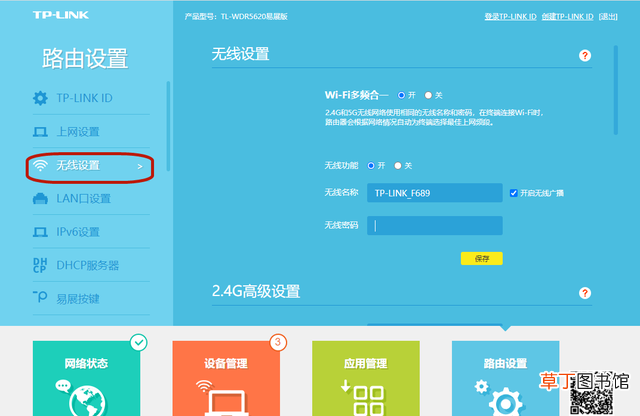Click the 上网设置 monitor icon

click(40, 132)
